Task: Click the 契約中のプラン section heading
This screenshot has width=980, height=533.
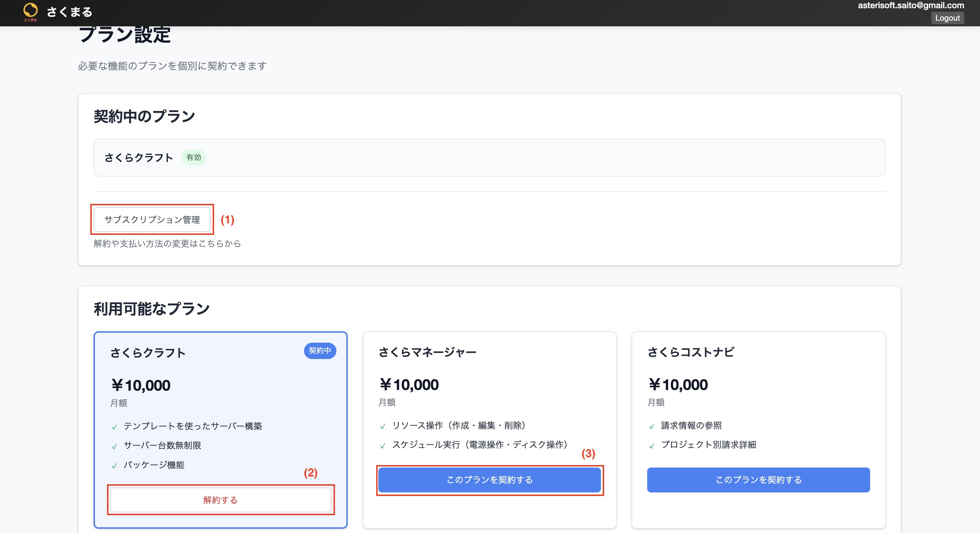Action: [x=144, y=116]
